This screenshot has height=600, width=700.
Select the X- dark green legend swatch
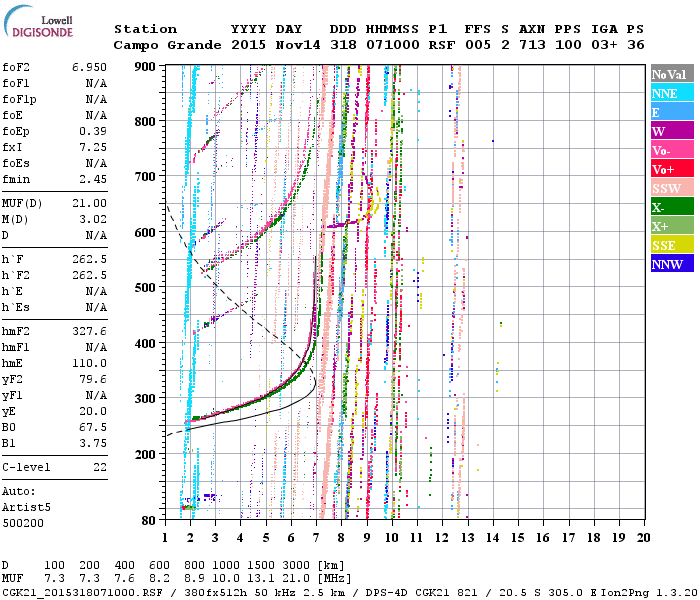(x=672, y=207)
